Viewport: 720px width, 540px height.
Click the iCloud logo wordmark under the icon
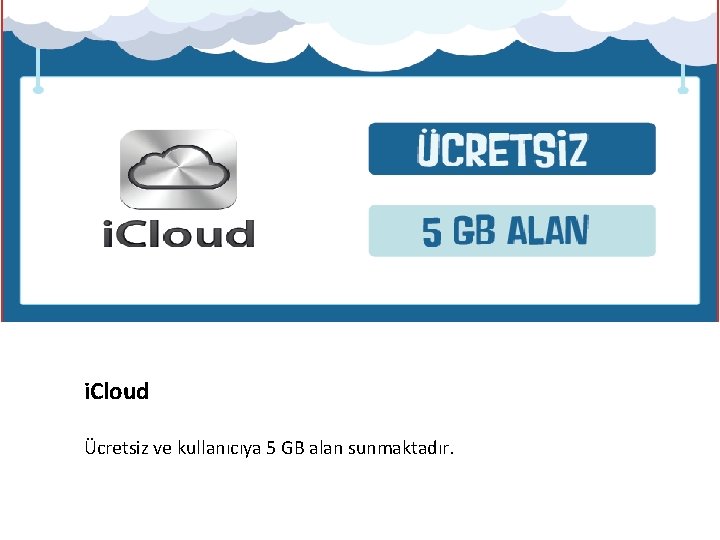(x=179, y=233)
